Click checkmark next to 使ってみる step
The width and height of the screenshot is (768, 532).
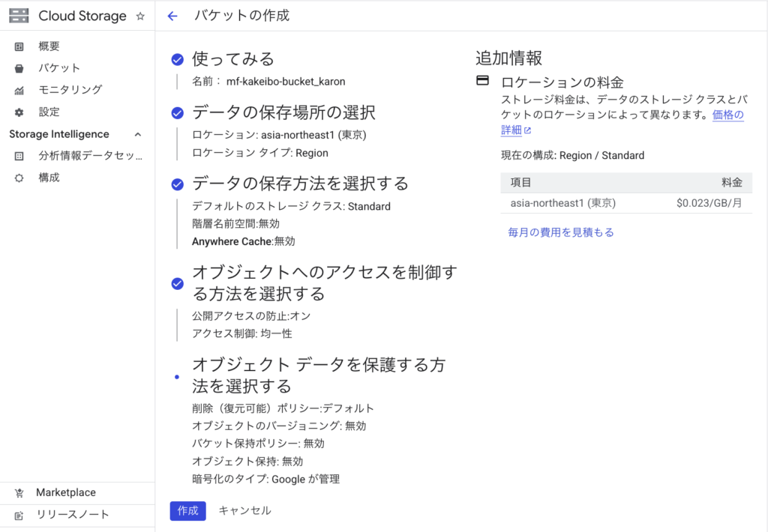point(178,59)
